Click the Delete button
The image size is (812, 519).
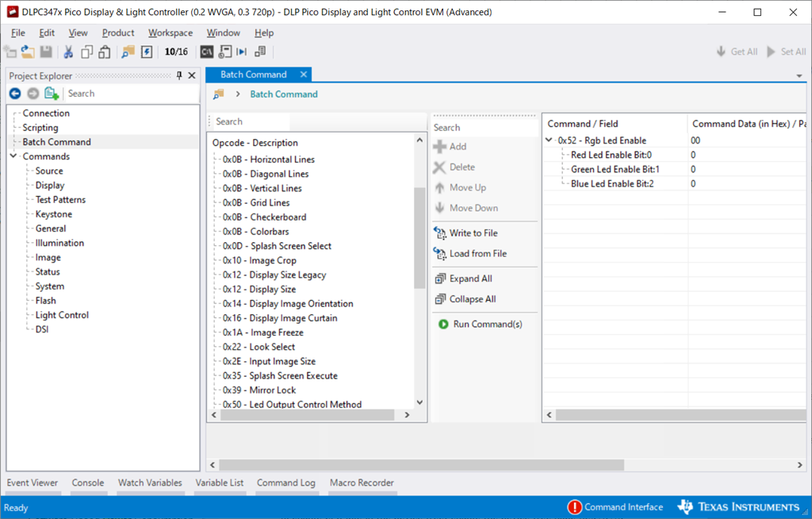pyautogui.click(x=454, y=167)
